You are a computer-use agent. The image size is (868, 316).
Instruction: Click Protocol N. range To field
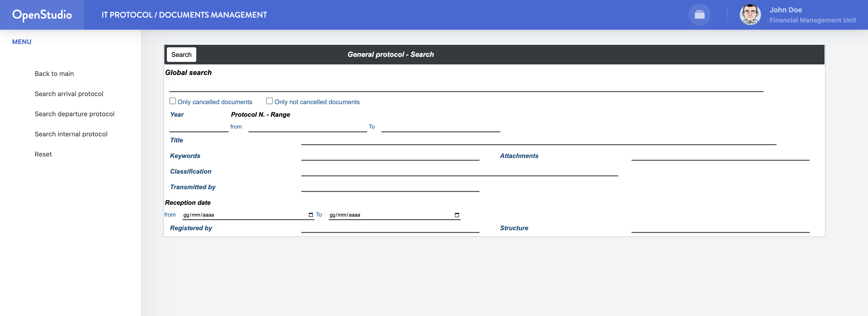tap(441, 127)
